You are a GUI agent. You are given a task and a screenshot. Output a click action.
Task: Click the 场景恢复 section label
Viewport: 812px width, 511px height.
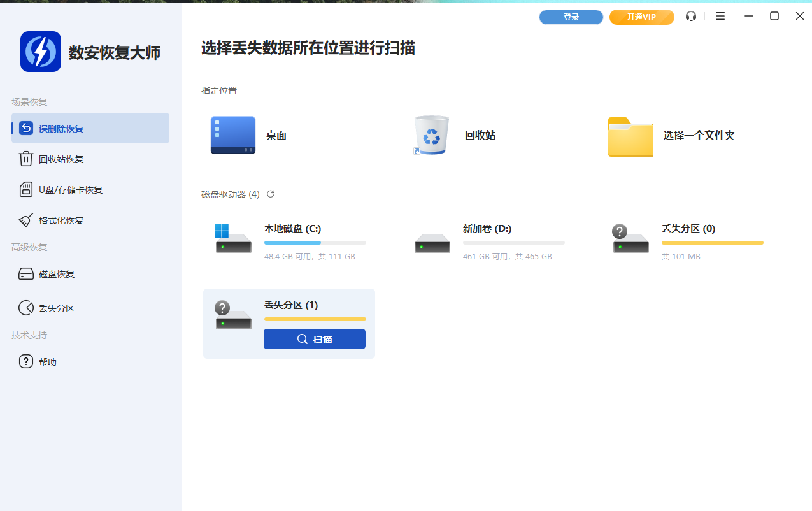pyautogui.click(x=29, y=101)
